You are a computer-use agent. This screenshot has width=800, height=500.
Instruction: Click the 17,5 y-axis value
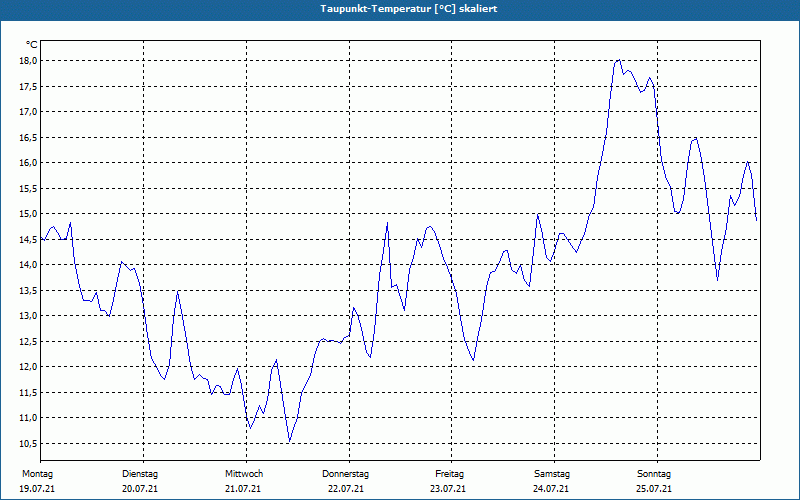(x=29, y=86)
